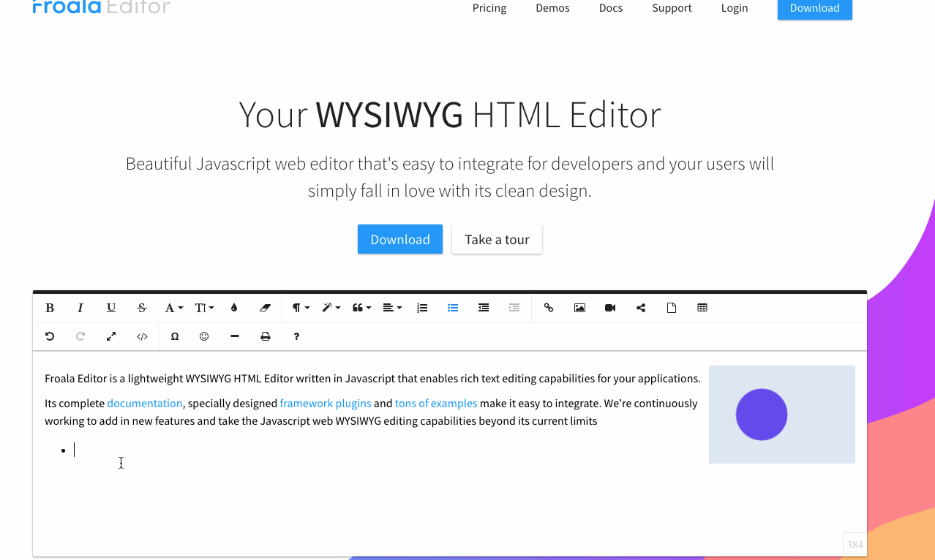Open the Demos nav item
Viewport: 935px width, 560px height.
[x=552, y=8]
